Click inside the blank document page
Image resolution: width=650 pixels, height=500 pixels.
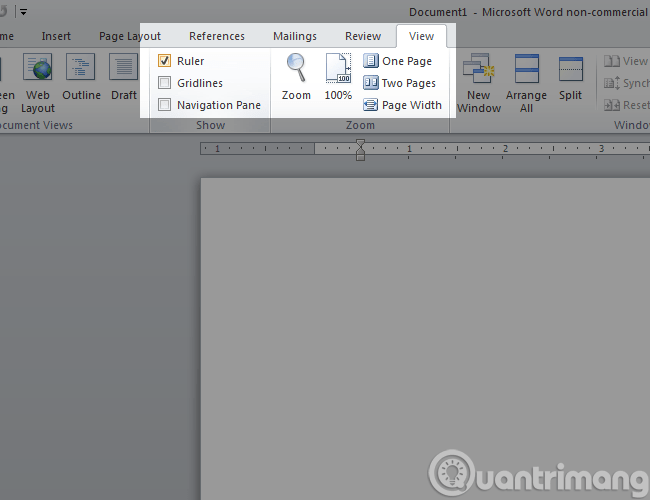(x=425, y=339)
